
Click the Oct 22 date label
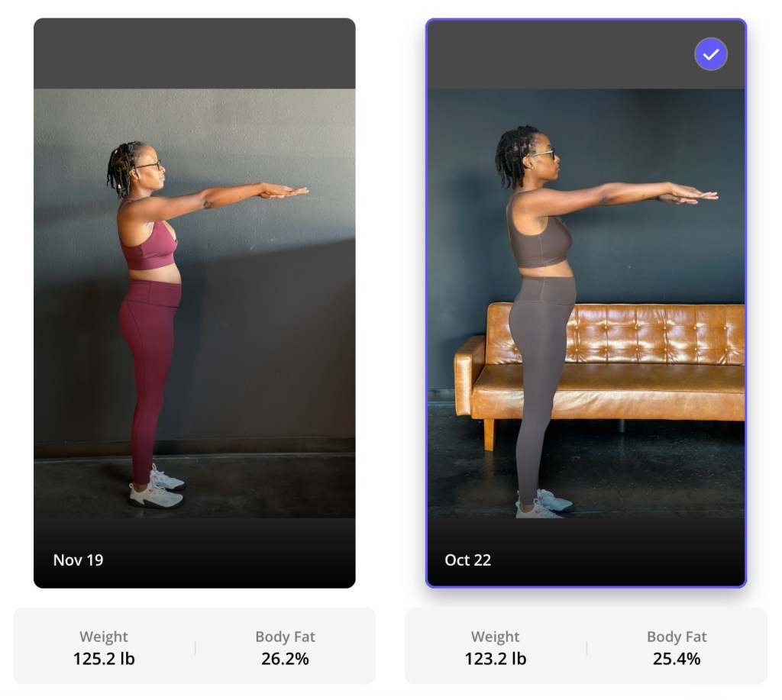[468, 560]
